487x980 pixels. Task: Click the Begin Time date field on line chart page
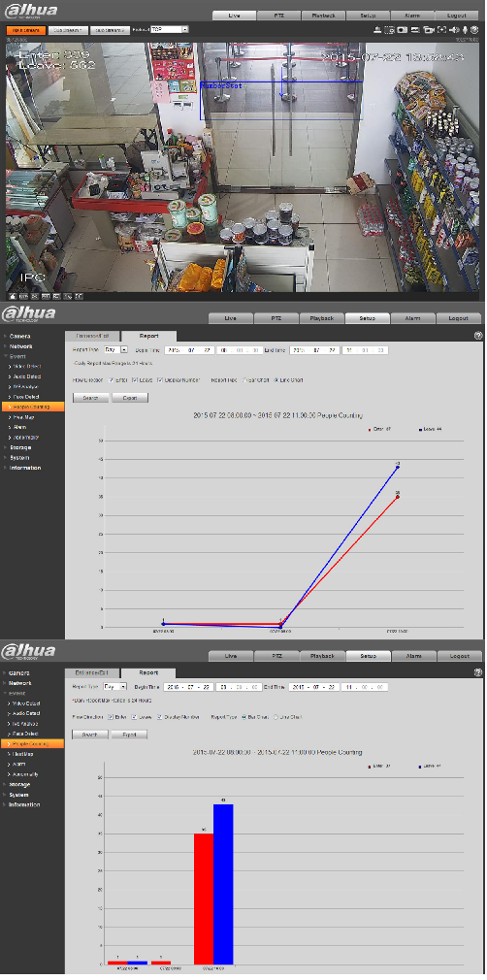pyautogui.click(x=189, y=350)
